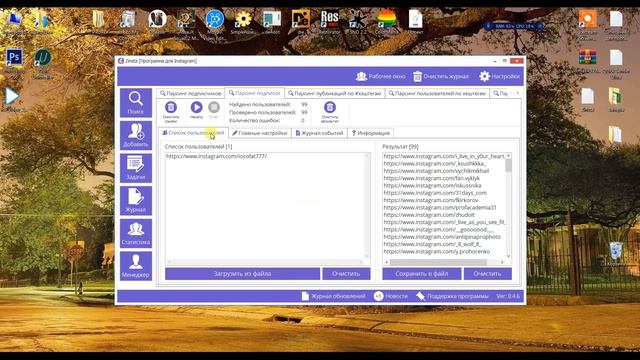Open the De desktop shortcut icon
Viewport: 640px width, 360px height.
point(301,19)
